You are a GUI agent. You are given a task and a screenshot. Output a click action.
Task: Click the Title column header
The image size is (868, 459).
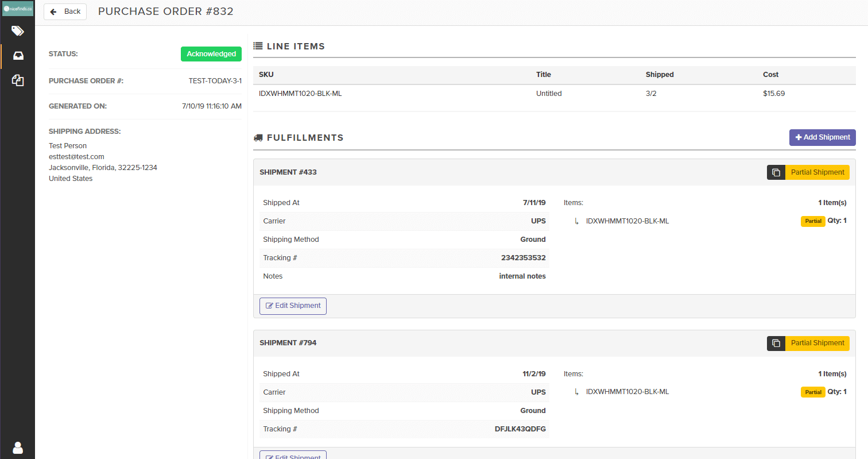(544, 75)
